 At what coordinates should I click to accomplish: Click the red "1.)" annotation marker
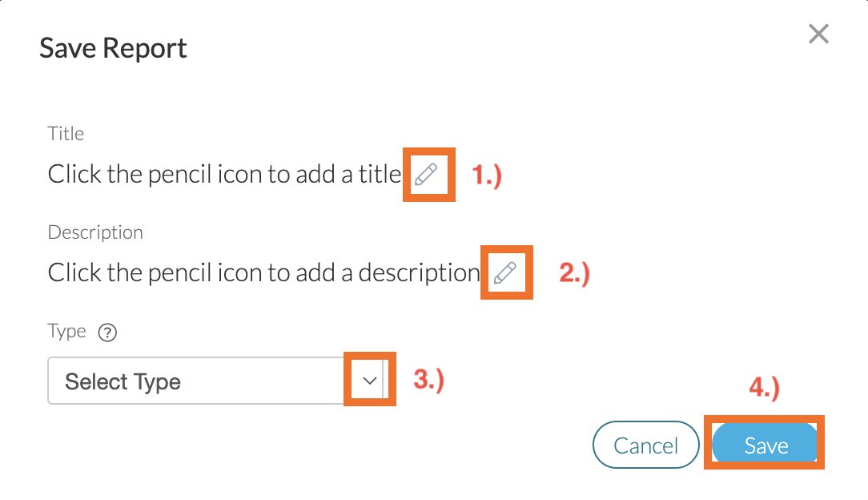coord(487,175)
